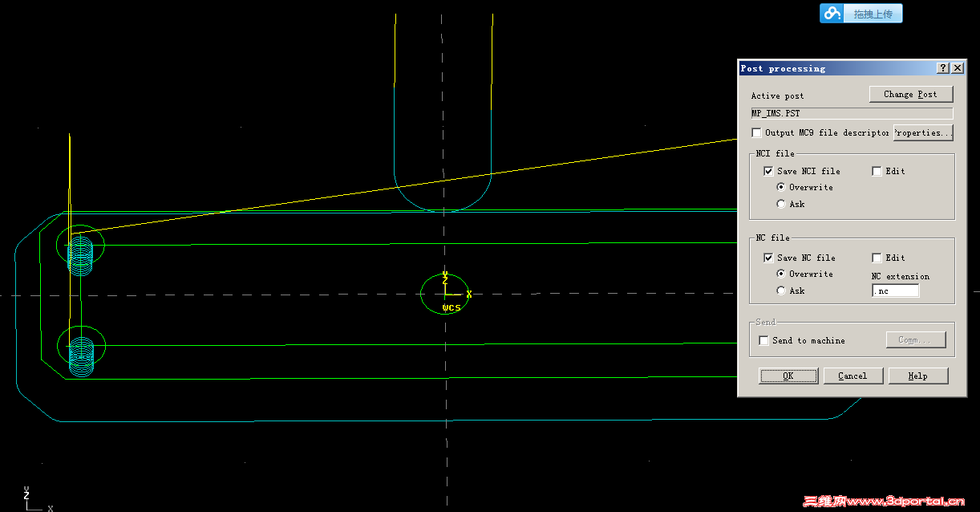The image size is (980, 512).
Task: Enable Output MC9 file descriptor checkbox
Action: pos(756,133)
